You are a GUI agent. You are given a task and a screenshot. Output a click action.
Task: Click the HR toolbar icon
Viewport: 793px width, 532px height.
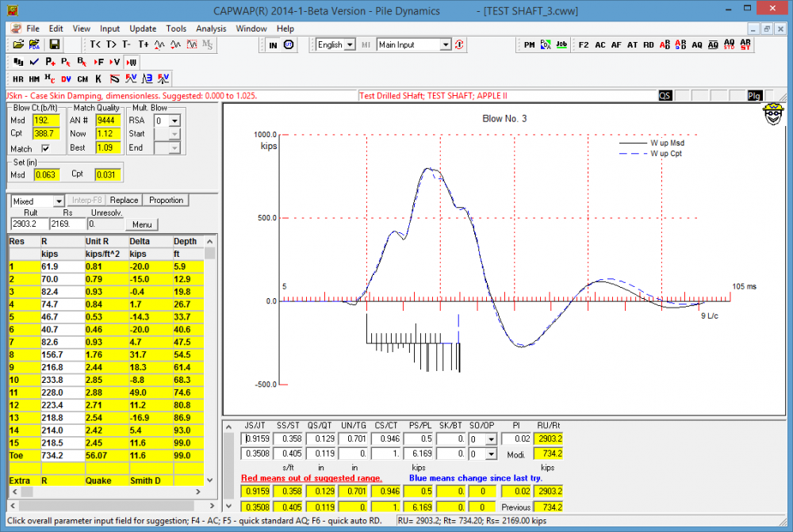pyautogui.click(x=17, y=79)
